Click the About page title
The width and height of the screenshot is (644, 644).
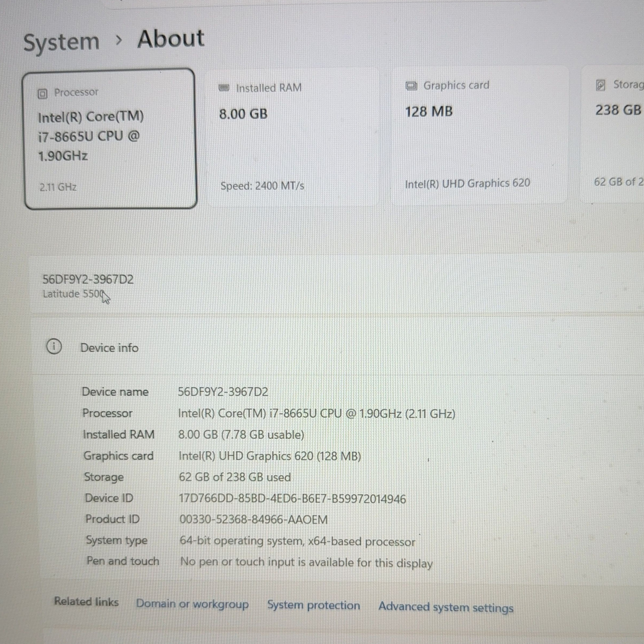pos(171,39)
